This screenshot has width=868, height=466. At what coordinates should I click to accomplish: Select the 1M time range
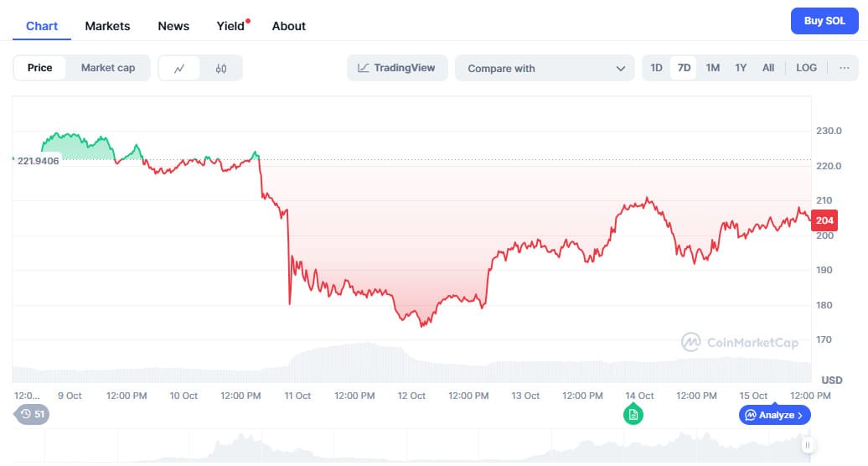click(712, 68)
